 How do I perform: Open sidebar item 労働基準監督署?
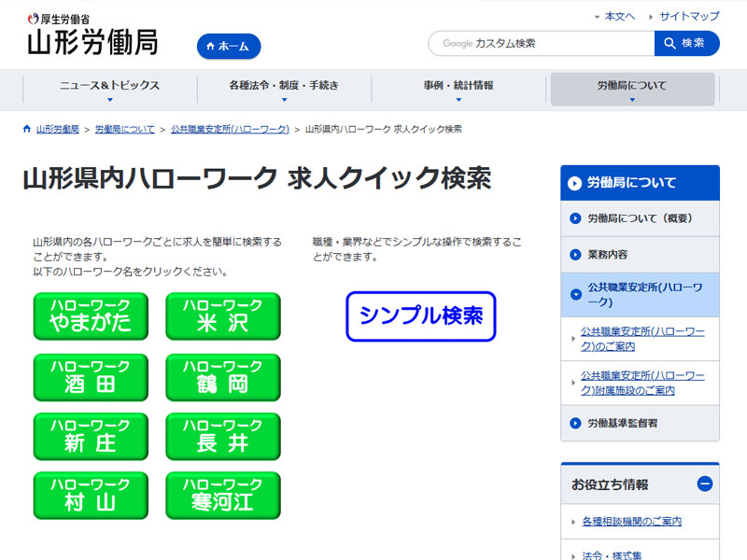pyautogui.click(x=640, y=424)
